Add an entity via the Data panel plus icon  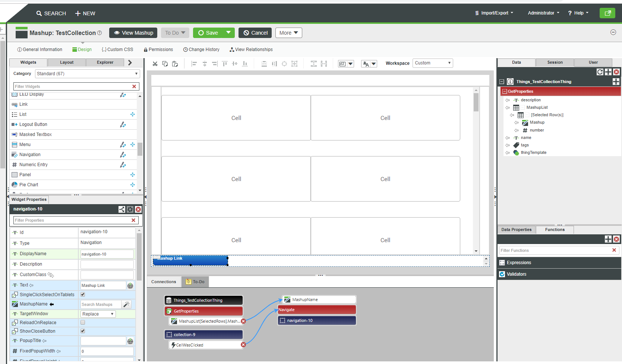pos(608,72)
